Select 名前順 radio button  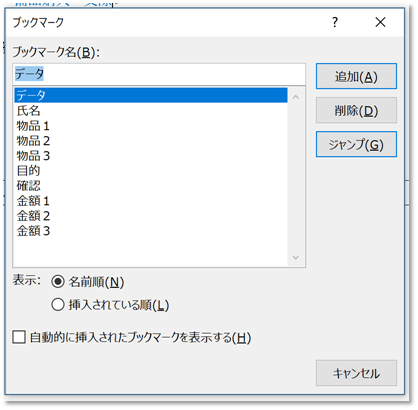(58, 282)
